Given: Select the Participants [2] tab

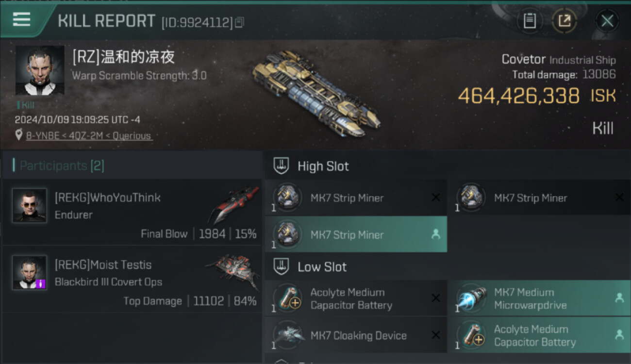Looking at the screenshot, I should click(62, 165).
